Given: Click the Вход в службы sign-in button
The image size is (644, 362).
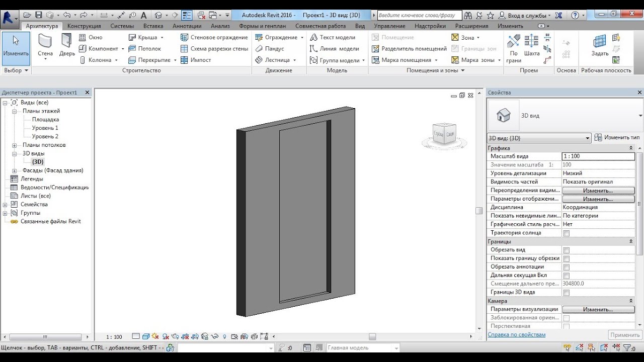Looking at the screenshot, I should coord(525,16).
